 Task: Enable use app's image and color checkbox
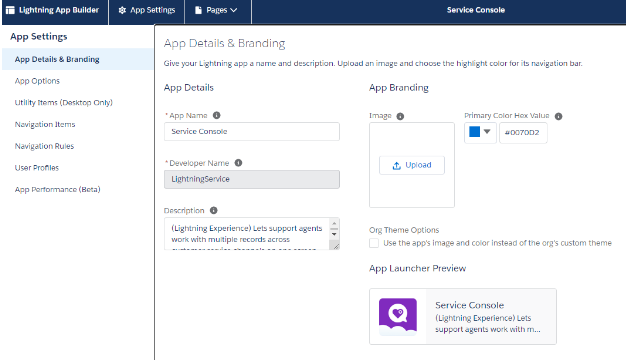point(374,243)
